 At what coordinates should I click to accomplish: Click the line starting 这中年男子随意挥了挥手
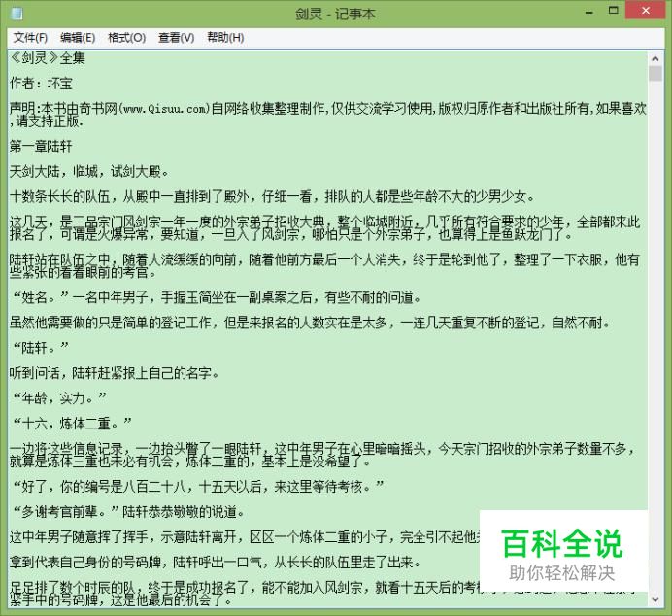click(245, 537)
